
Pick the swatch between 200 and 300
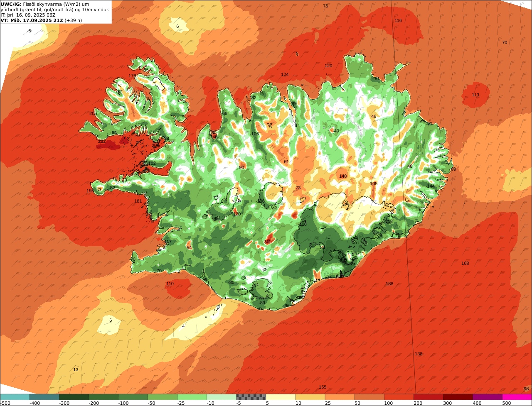[x=429, y=397]
